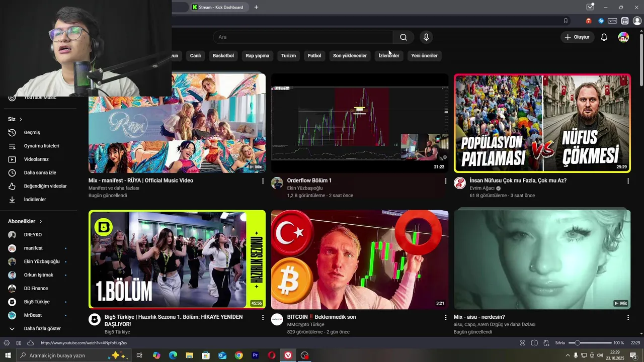Image resolution: width=644 pixels, height=362 pixels.
Task: Click the Oluştur create button
Action: [x=577, y=37]
